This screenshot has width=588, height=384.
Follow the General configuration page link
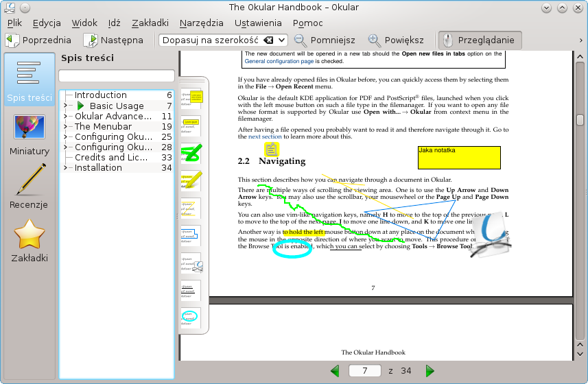279,61
